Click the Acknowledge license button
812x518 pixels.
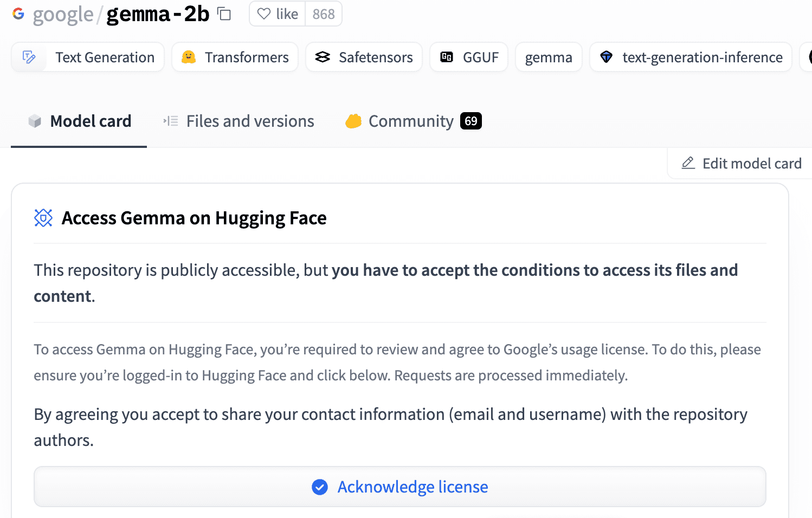(x=400, y=487)
